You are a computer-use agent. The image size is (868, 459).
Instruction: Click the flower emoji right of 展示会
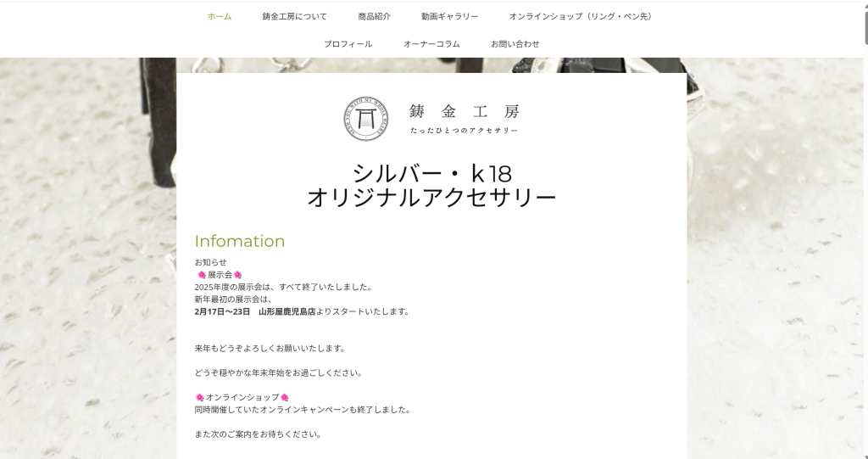tap(238, 275)
